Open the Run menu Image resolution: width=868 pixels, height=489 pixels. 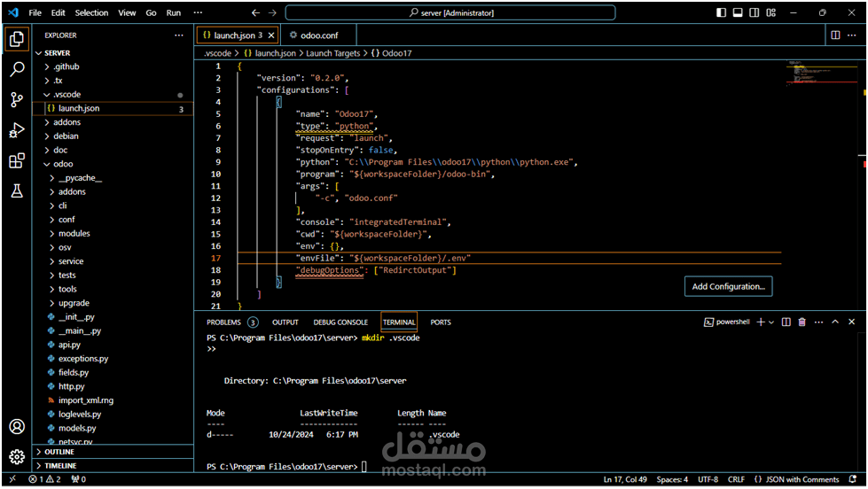pyautogui.click(x=173, y=12)
